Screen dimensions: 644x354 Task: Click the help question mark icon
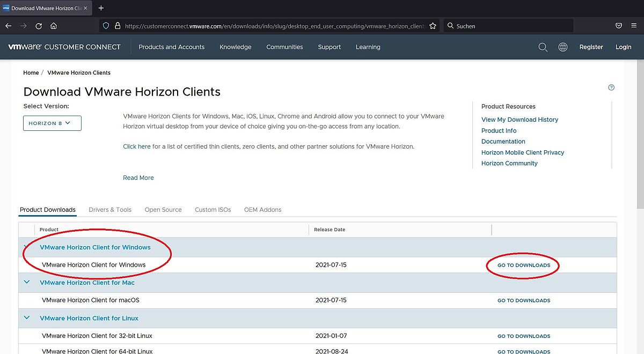point(611,87)
